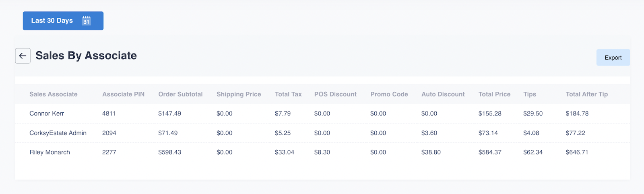This screenshot has height=194, width=644.
Task: Select the Shipping Price column header
Action: pos(239,94)
